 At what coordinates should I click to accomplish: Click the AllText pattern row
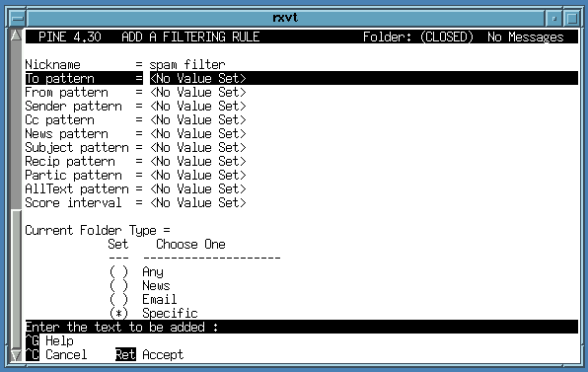[135, 189]
